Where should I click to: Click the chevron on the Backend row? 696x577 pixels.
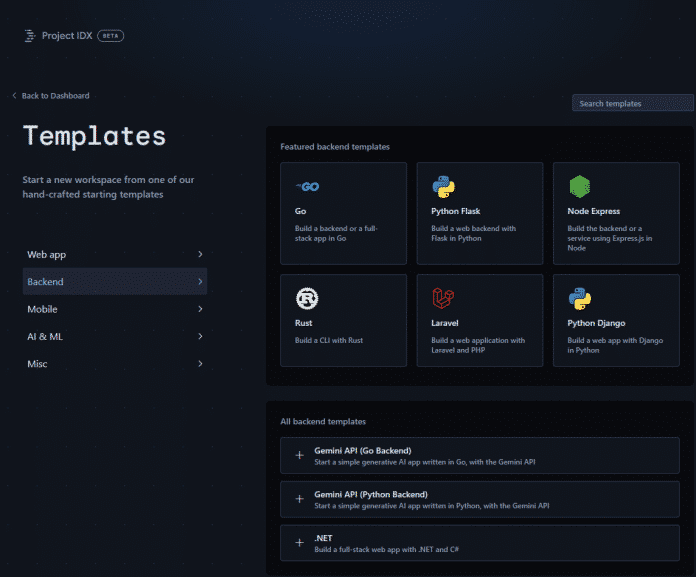[200, 281]
